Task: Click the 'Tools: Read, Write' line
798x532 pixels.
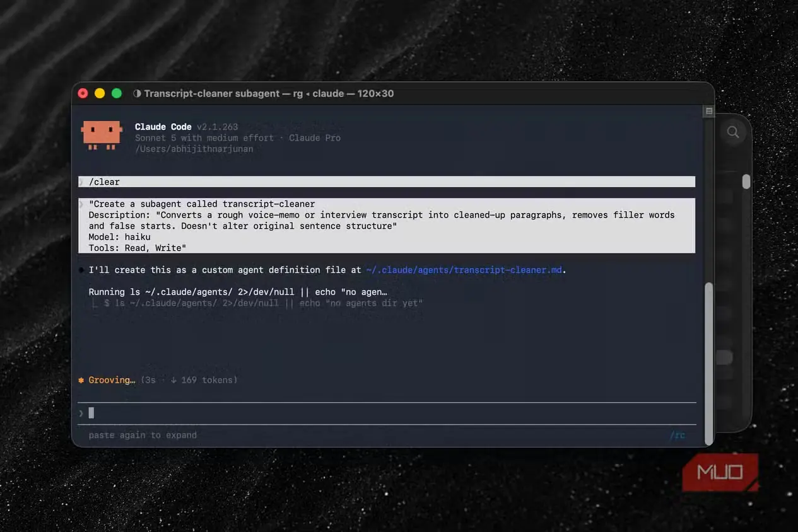Action: pyautogui.click(x=138, y=248)
